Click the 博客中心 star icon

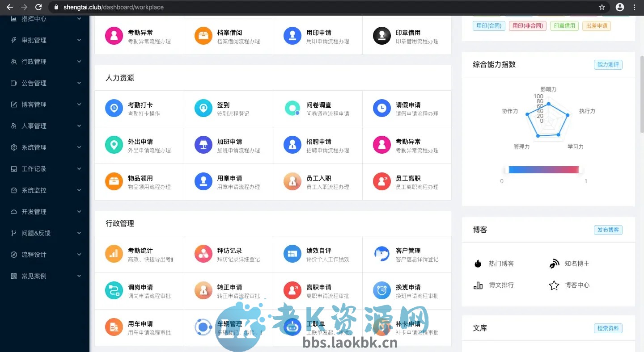coord(554,285)
